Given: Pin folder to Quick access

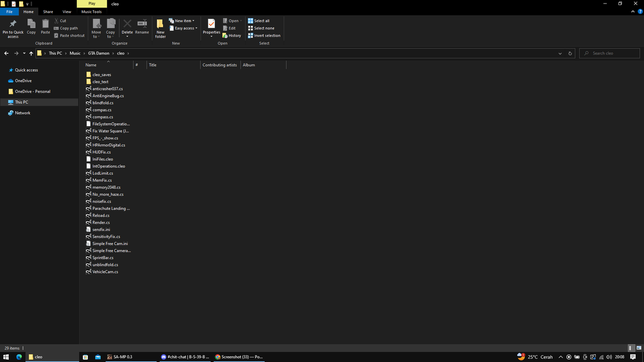Looking at the screenshot, I should 13,29.
